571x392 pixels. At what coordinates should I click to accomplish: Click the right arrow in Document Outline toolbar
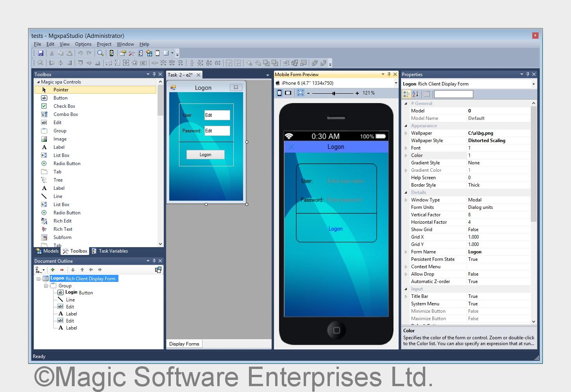(100, 270)
